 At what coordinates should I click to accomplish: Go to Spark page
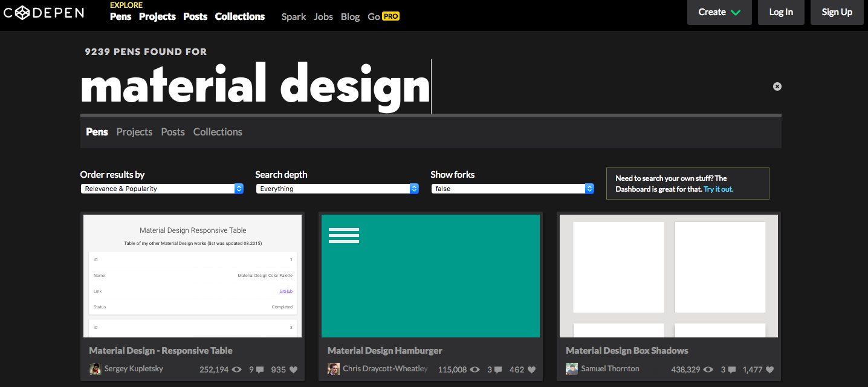coord(294,16)
